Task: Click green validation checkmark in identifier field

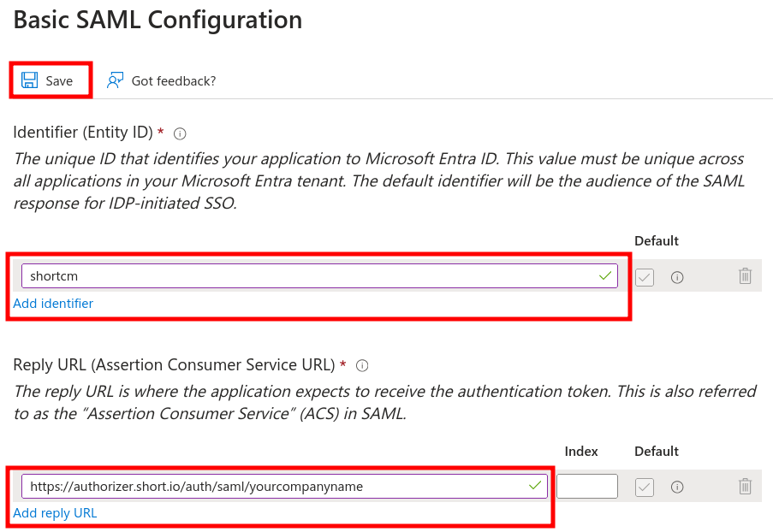Action: click(x=606, y=275)
